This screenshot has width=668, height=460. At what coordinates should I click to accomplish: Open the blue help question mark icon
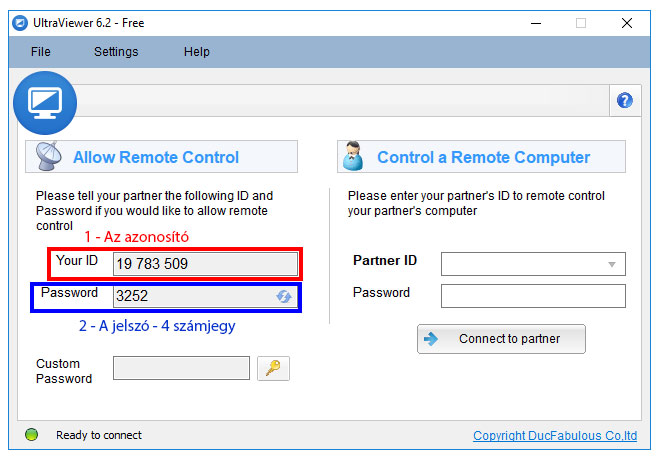click(625, 100)
